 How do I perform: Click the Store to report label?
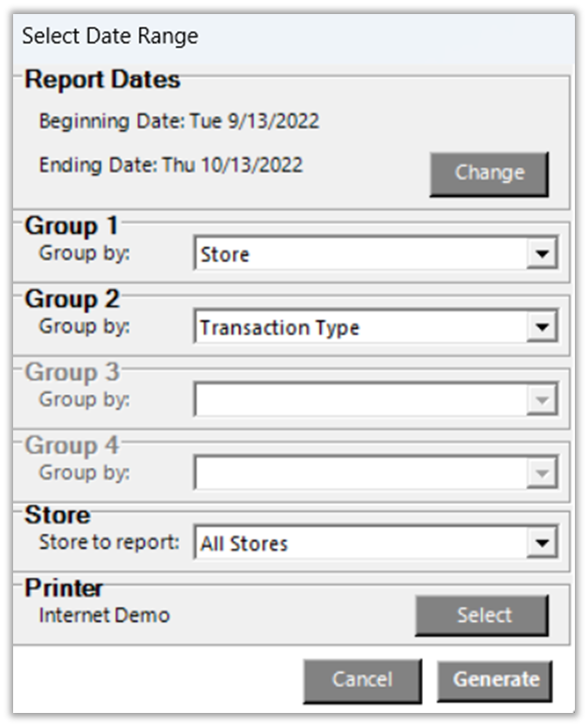tap(109, 542)
